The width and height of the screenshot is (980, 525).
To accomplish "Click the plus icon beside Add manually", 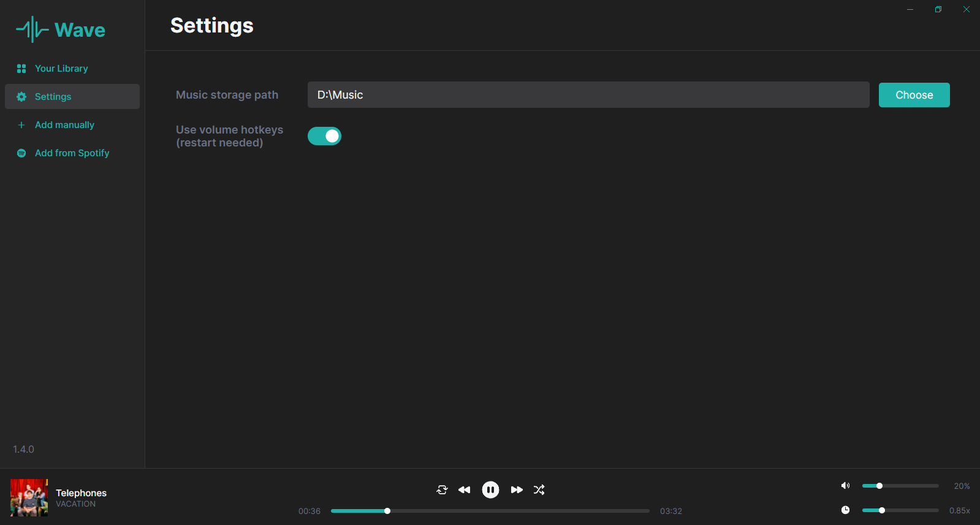I will pos(21,125).
